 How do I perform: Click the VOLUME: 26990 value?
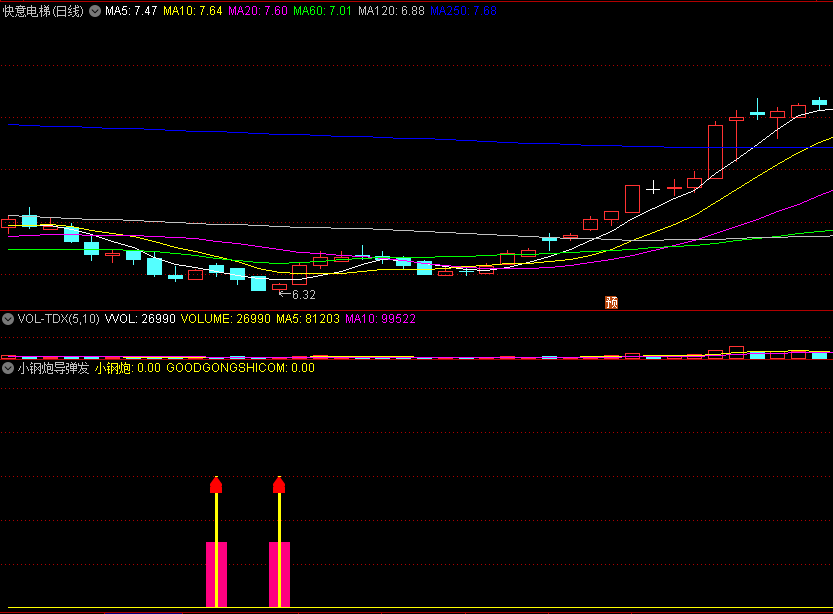226,319
